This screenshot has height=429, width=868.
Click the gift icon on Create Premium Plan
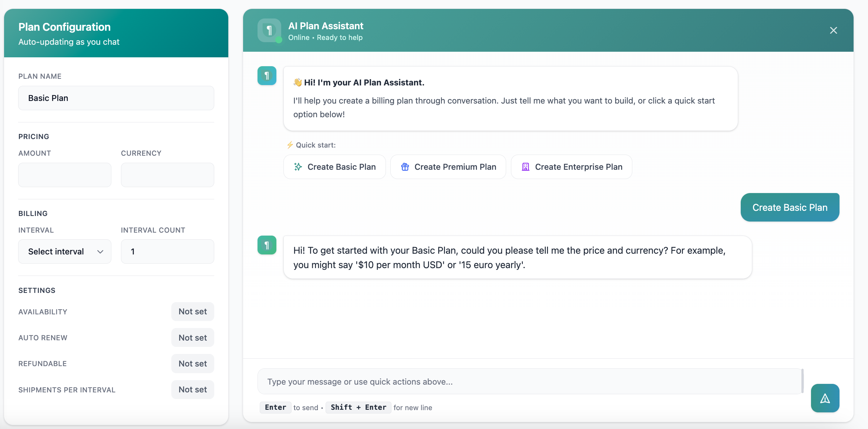(x=405, y=167)
